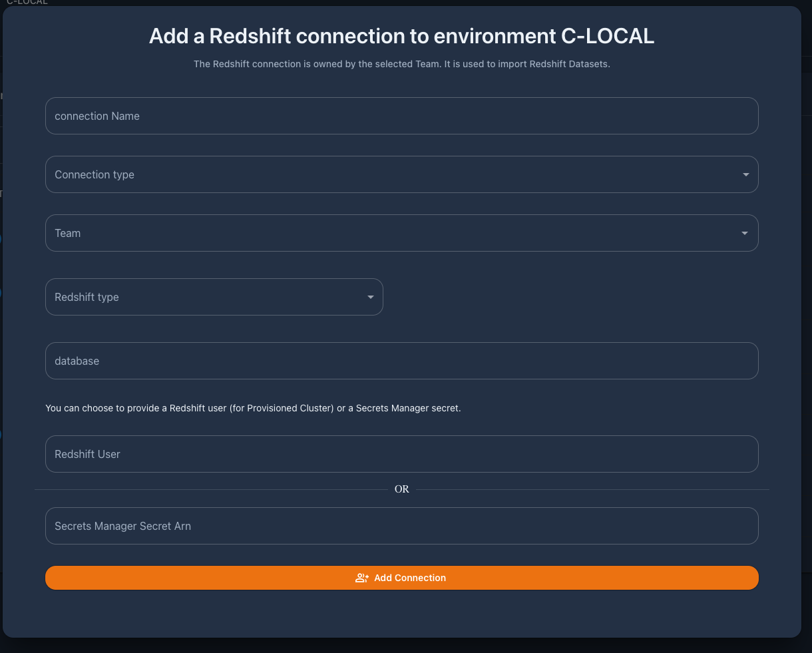Select the Redshift User input box
The height and width of the screenshot is (653, 812).
pyautogui.click(x=401, y=454)
